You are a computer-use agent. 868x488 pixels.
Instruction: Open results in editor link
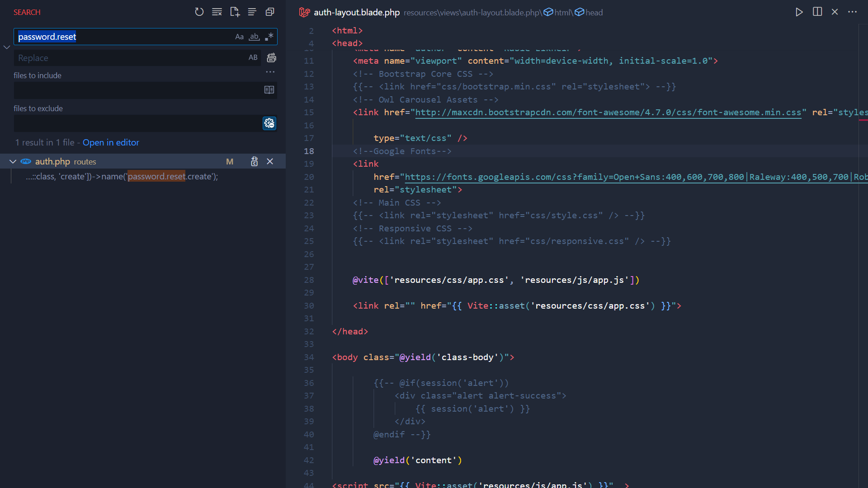click(111, 143)
